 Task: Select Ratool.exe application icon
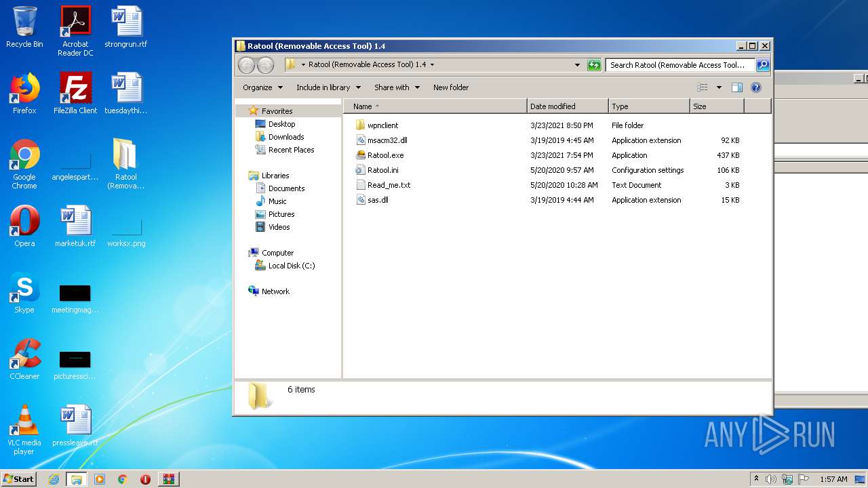[361, 155]
